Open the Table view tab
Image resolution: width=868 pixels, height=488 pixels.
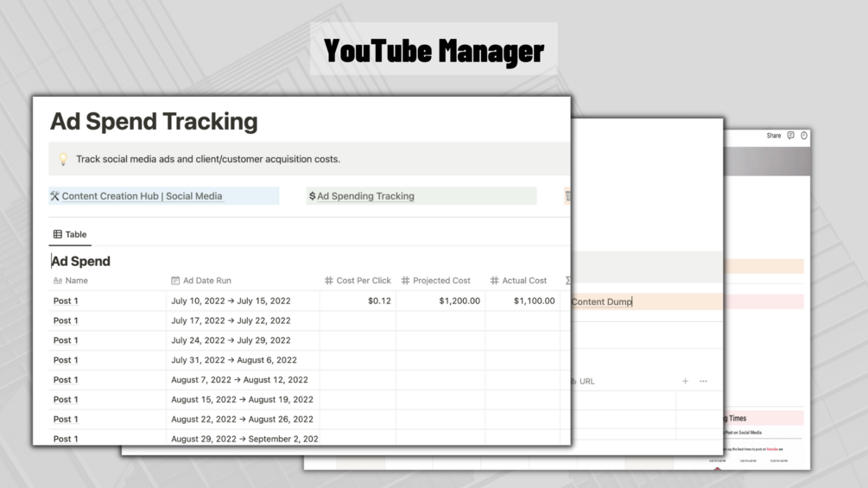70,234
